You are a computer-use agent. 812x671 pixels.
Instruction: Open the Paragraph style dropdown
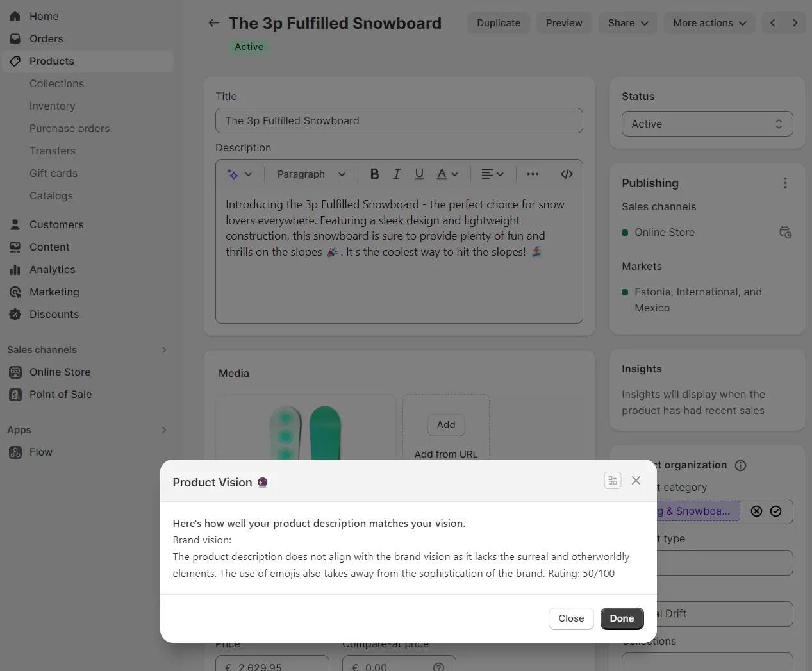[x=310, y=174]
